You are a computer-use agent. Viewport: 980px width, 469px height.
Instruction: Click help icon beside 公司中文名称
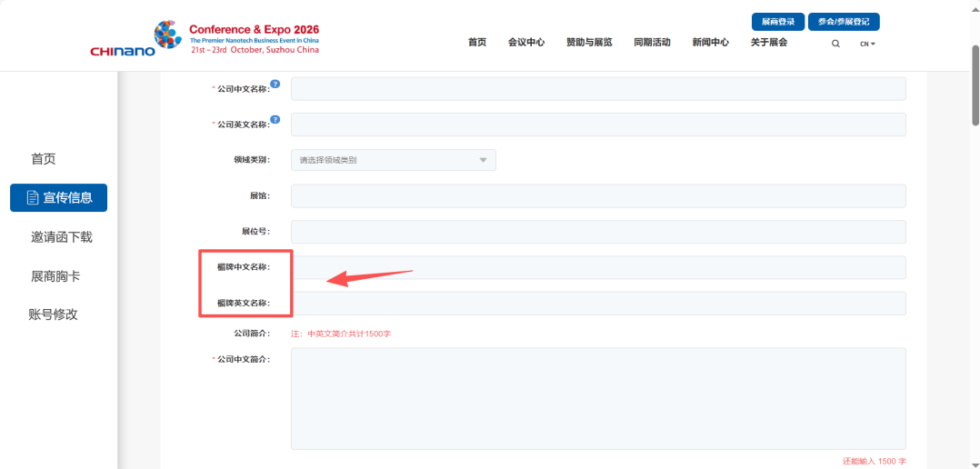coord(275,84)
